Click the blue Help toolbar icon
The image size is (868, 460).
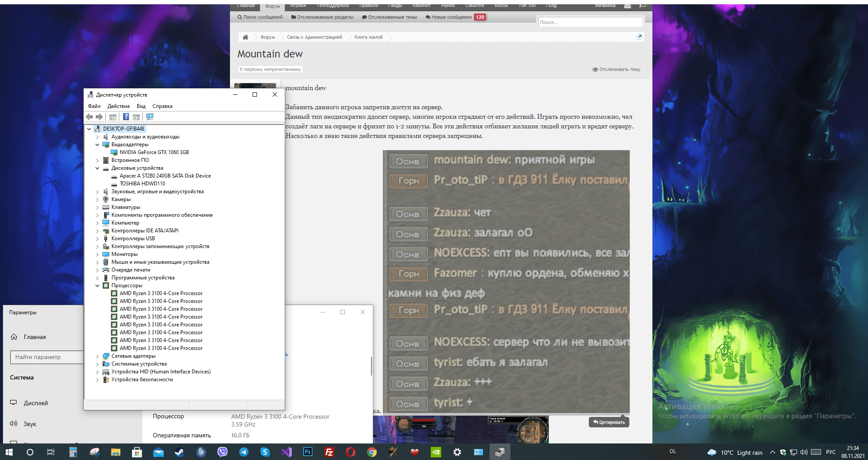126,117
